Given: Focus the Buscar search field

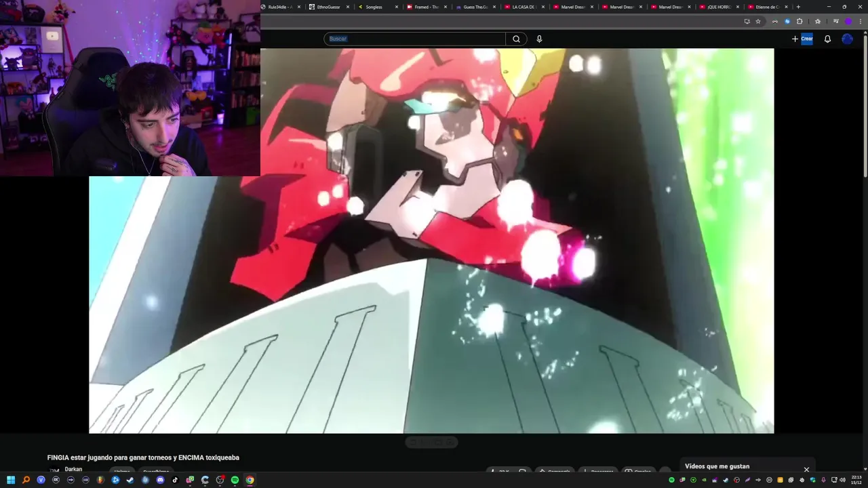Looking at the screenshot, I should pyautogui.click(x=414, y=39).
